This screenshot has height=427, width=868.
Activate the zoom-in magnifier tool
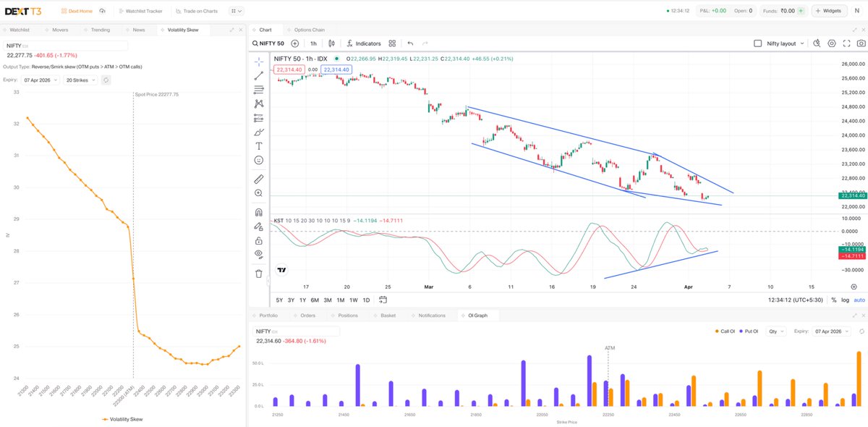tap(259, 193)
